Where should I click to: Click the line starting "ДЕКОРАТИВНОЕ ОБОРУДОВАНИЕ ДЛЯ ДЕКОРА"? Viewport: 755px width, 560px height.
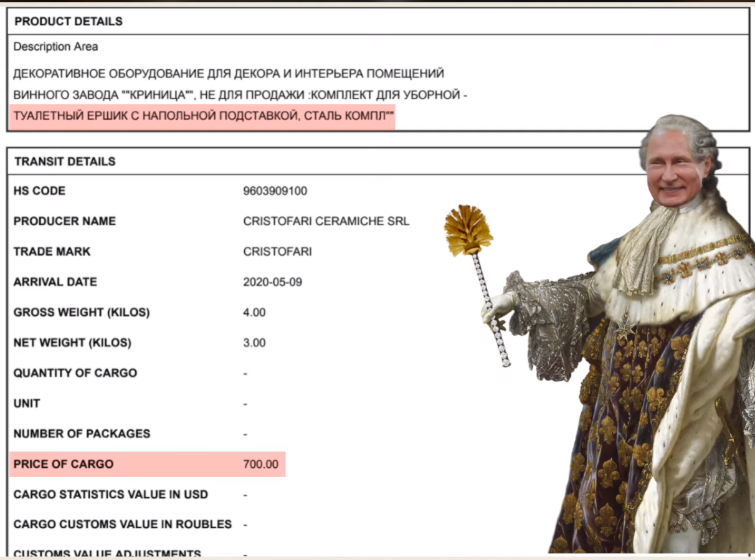(229, 74)
